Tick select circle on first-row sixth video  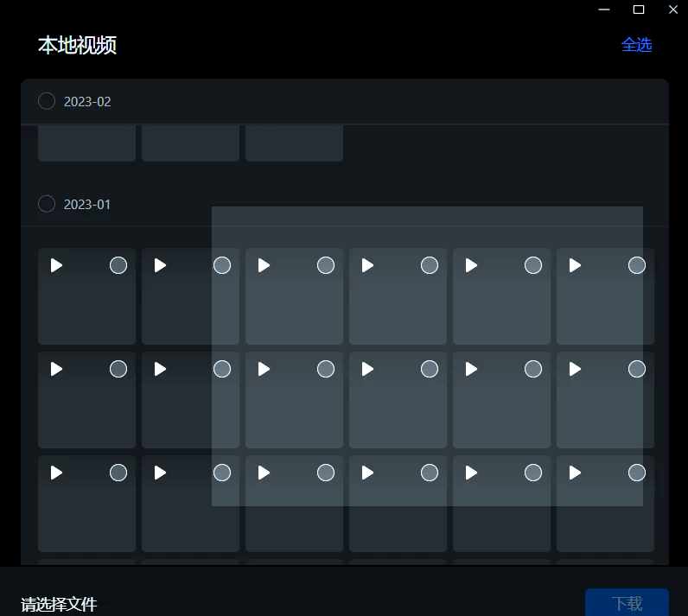pyautogui.click(x=637, y=265)
